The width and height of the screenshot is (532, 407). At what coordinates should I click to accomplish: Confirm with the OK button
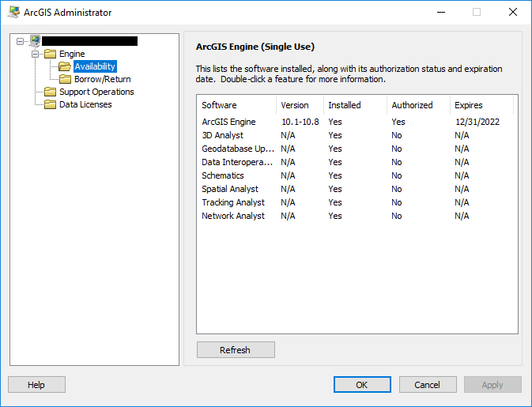click(x=362, y=385)
